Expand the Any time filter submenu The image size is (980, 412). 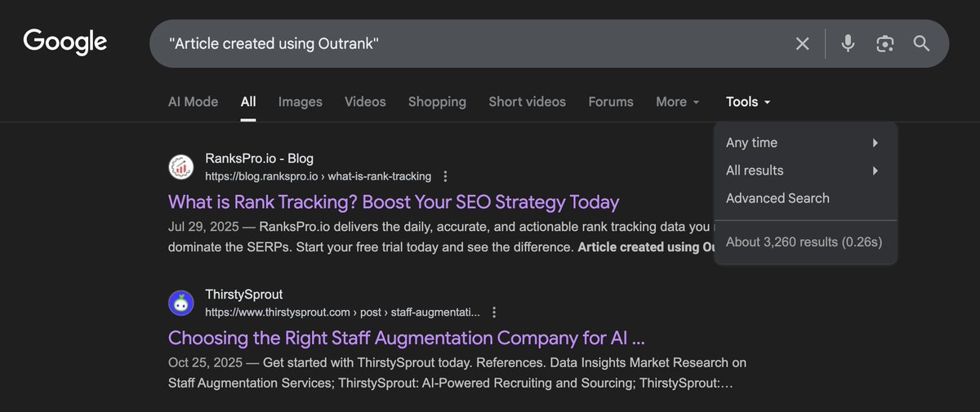[x=805, y=143]
